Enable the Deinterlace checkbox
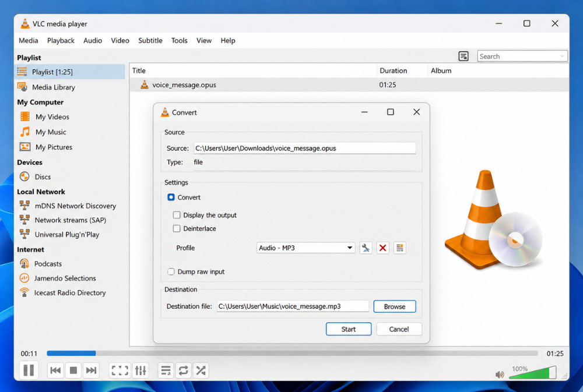Viewport: 583px width, 392px height. click(177, 228)
